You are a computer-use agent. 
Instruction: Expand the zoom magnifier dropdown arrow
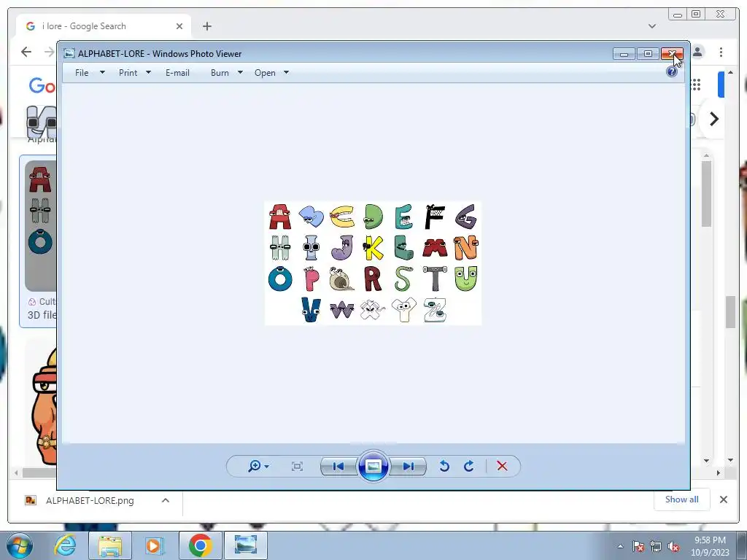pos(267,467)
